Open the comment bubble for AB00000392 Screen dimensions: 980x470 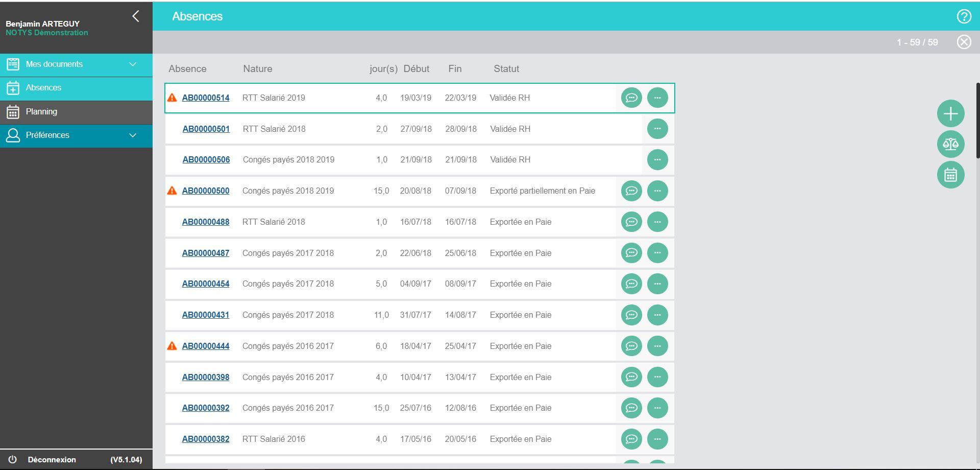coord(631,408)
